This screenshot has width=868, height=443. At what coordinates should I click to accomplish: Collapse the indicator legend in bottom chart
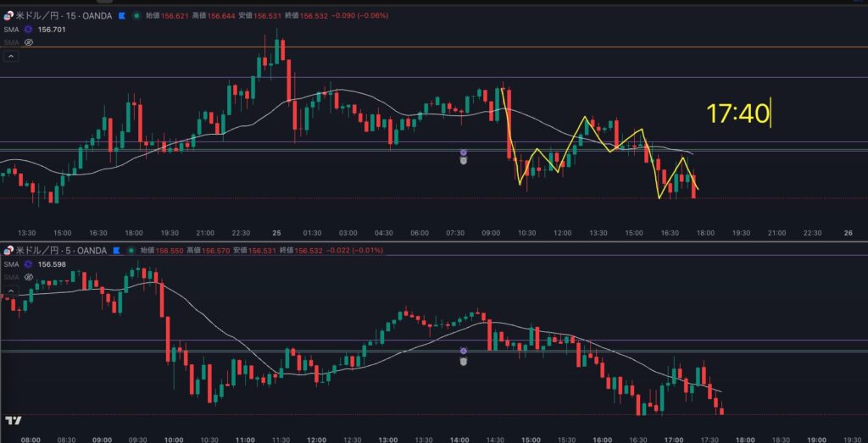coord(11,291)
